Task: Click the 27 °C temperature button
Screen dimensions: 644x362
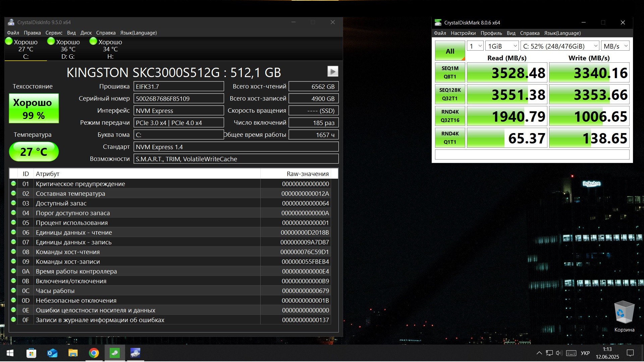Action: click(x=34, y=152)
